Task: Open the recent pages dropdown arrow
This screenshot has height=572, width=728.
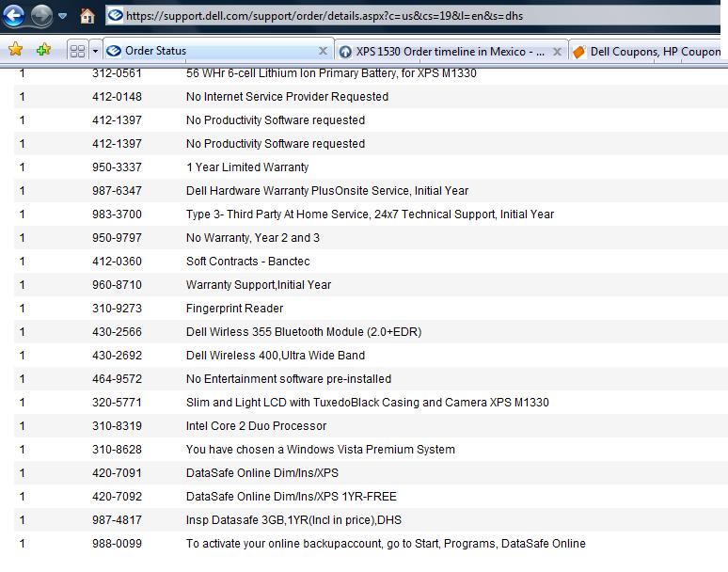Action: pos(62,16)
